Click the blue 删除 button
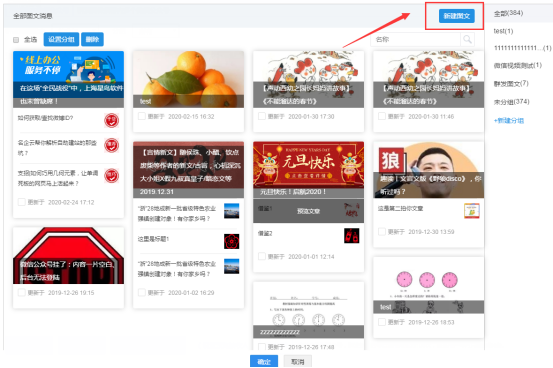Image resolution: width=553 pixels, height=368 pixels. (92, 39)
